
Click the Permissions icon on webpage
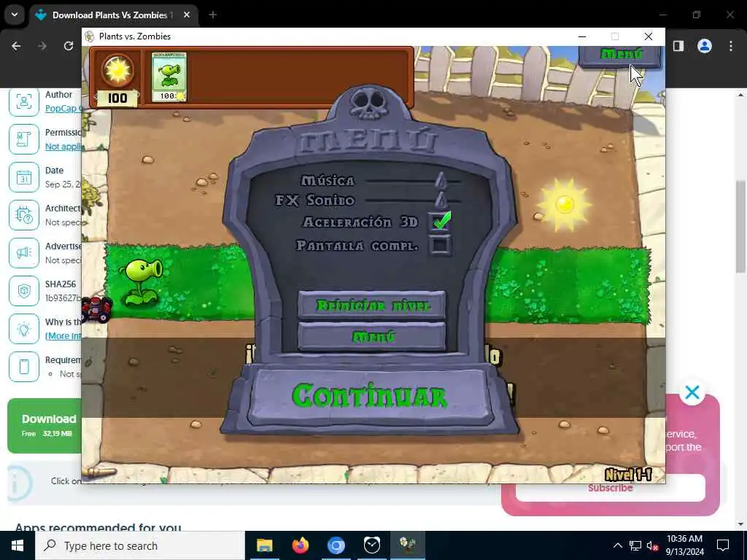coord(24,139)
